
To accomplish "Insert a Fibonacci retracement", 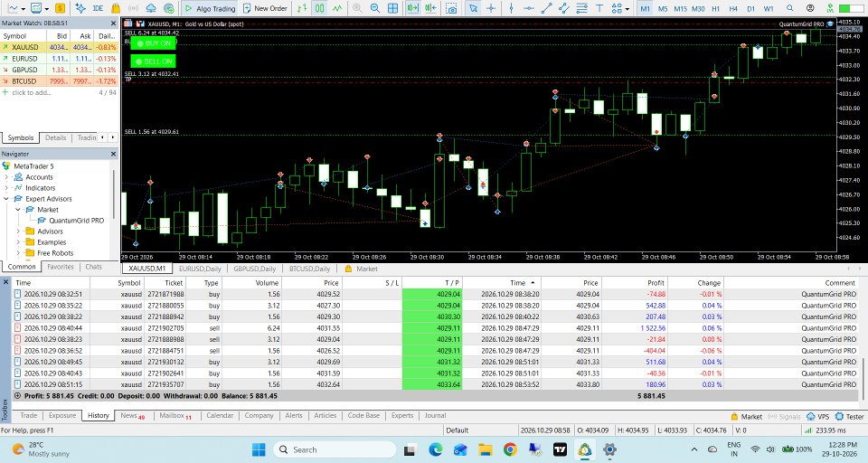I will click(x=581, y=8).
